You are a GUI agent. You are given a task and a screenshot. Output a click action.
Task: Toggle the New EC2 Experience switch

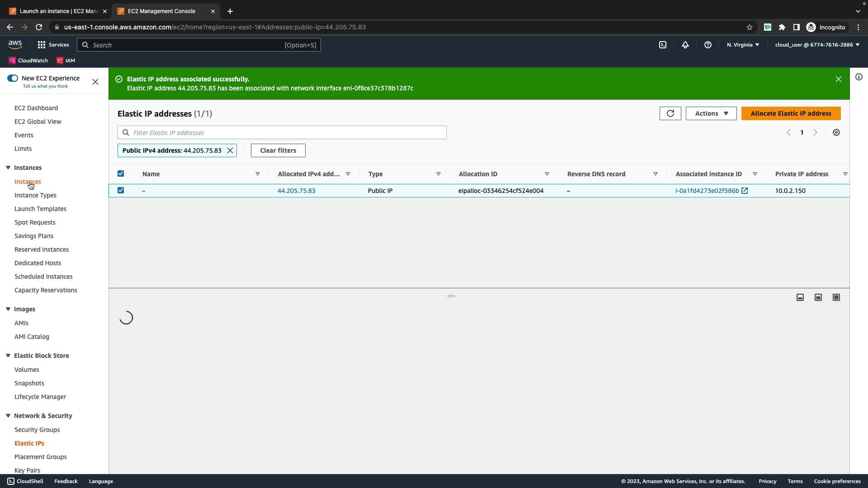tap(13, 78)
